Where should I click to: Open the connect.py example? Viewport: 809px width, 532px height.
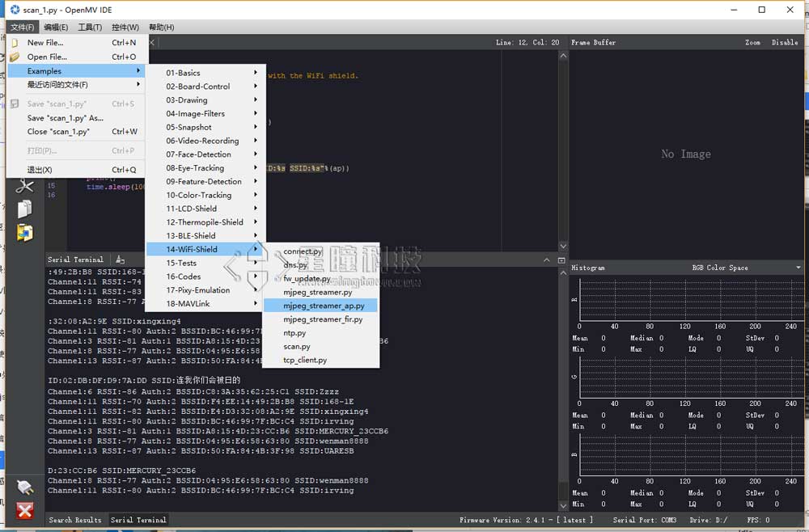(320, 251)
